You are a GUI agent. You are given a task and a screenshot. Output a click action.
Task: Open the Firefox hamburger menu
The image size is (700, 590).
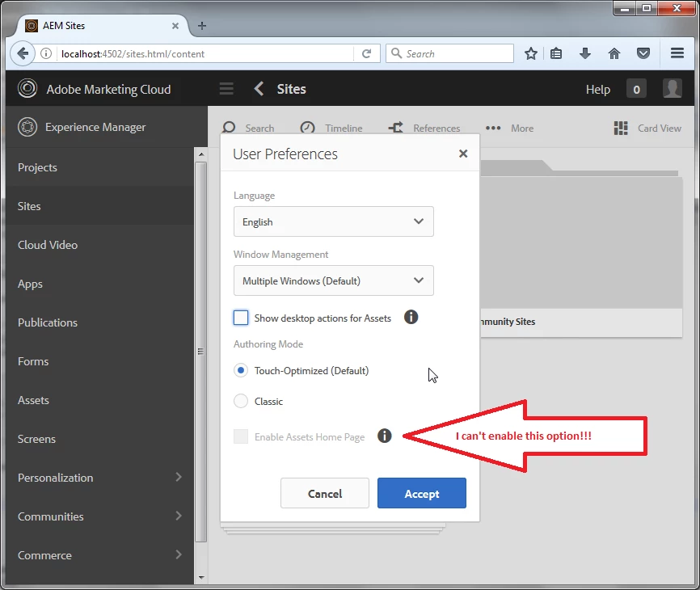click(677, 53)
